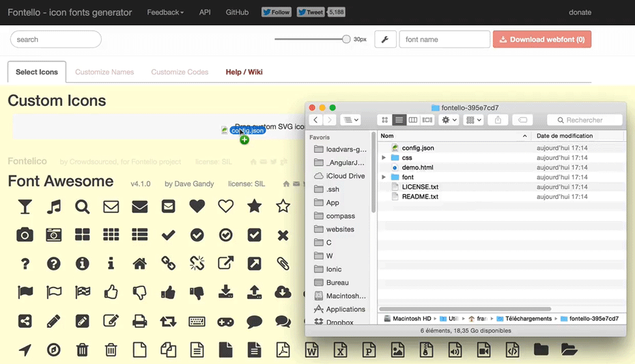This screenshot has width=635, height=364.
Task: Switch Finder to list view
Action: pos(399,120)
